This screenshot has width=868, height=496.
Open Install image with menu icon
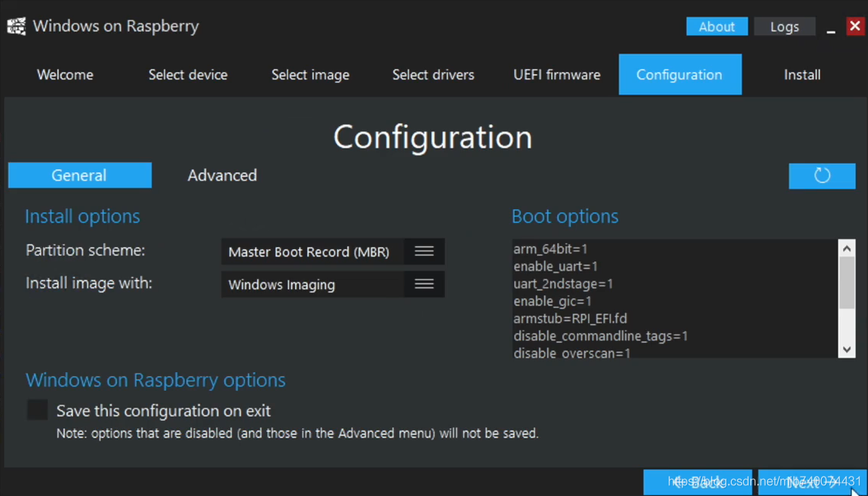click(424, 284)
